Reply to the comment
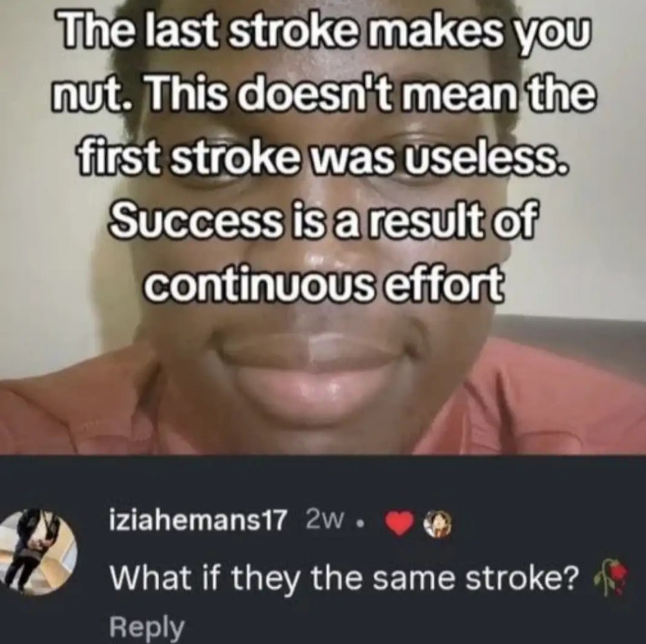646x644 pixels. [147, 627]
